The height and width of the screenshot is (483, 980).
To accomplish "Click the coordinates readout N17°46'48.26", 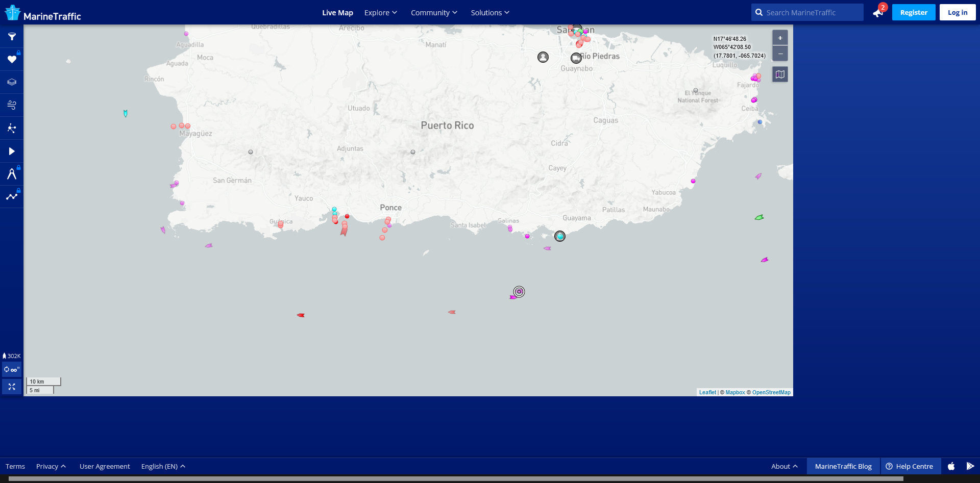I will (730, 39).
